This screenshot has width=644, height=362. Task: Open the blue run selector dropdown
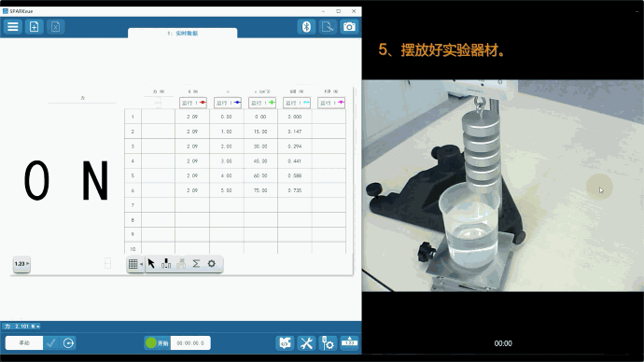coord(228,103)
